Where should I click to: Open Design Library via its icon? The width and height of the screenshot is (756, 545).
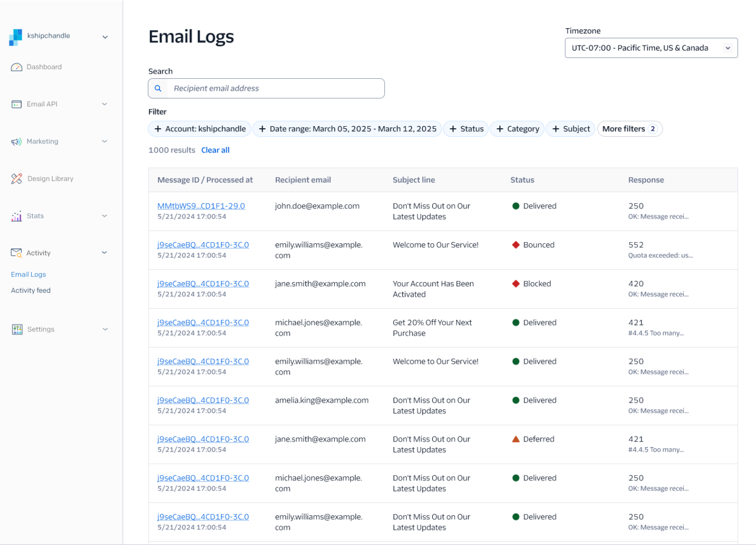pyautogui.click(x=17, y=179)
